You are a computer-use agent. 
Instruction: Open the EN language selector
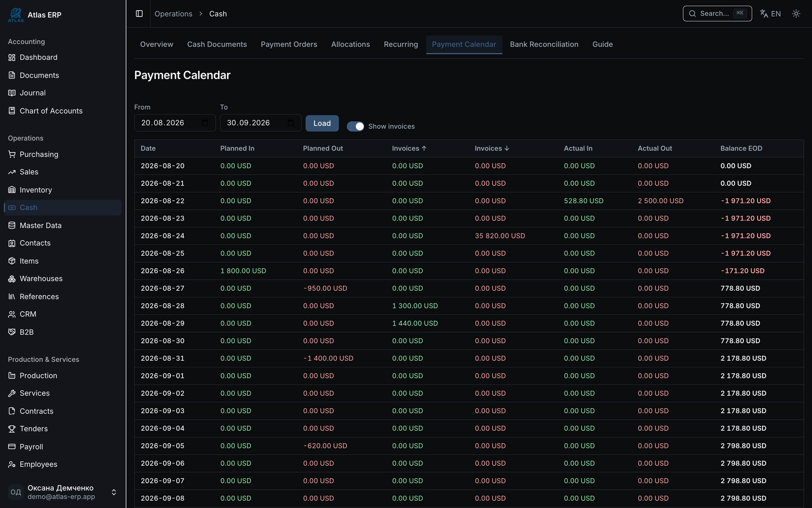click(x=776, y=14)
